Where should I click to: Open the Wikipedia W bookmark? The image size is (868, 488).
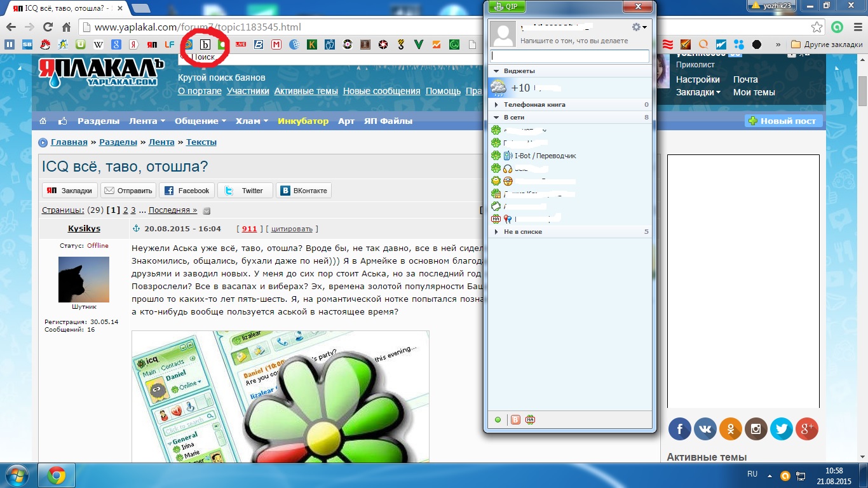[x=98, y=44]
